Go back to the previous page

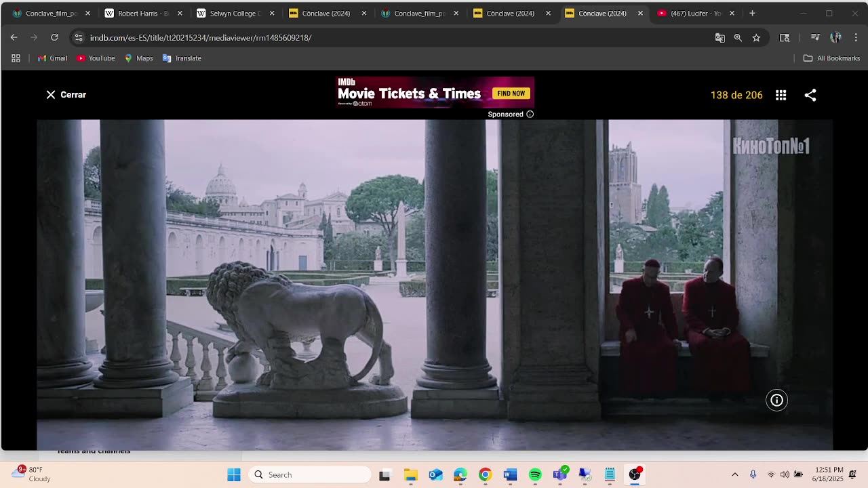coord(14,38)
